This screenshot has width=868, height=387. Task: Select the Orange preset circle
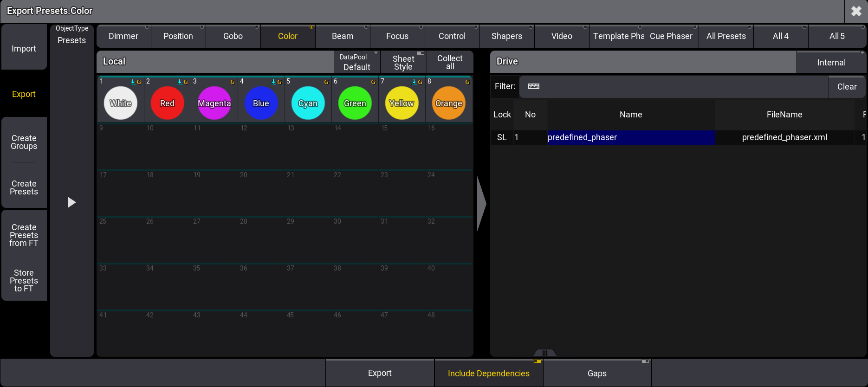(448, 103)
